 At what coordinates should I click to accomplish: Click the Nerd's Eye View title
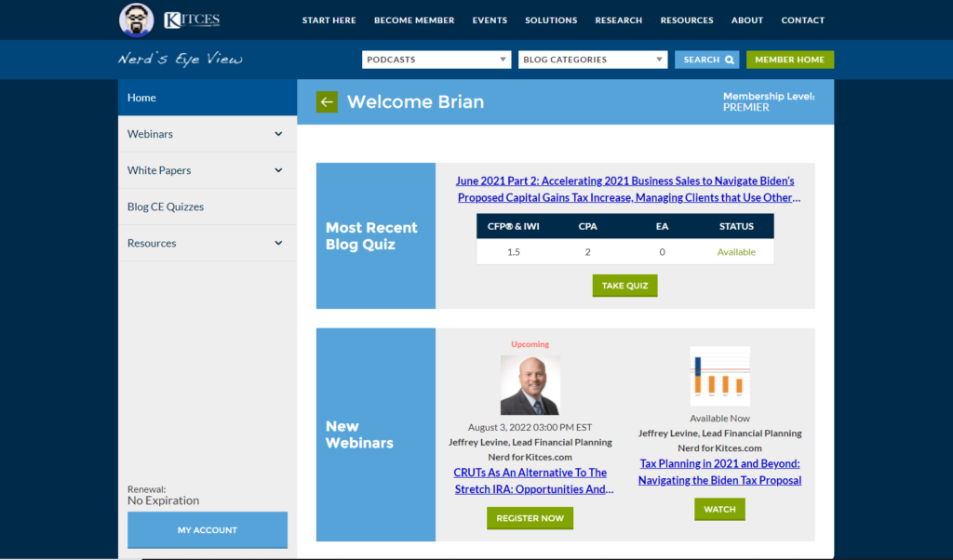(x=180, y=59)
